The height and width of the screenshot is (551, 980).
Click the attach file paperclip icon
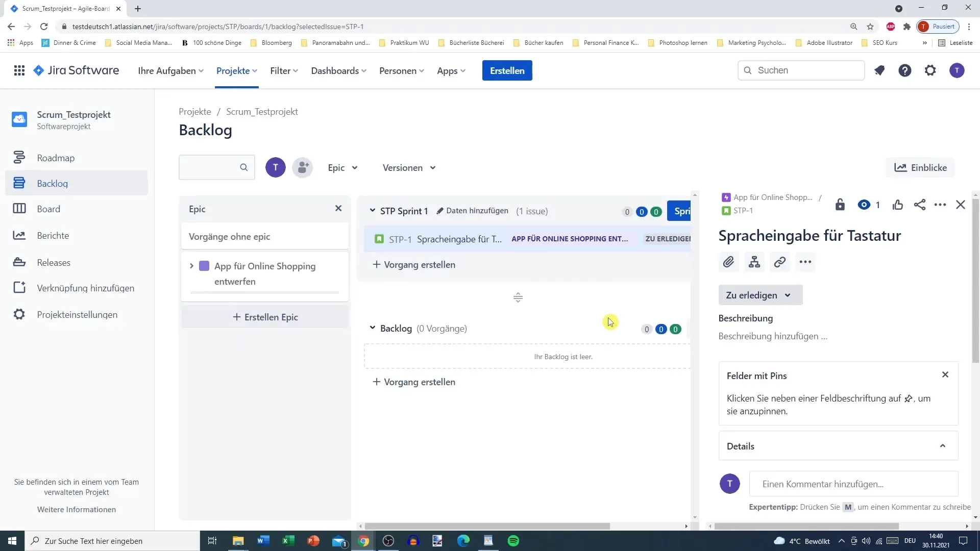point(728,262)
